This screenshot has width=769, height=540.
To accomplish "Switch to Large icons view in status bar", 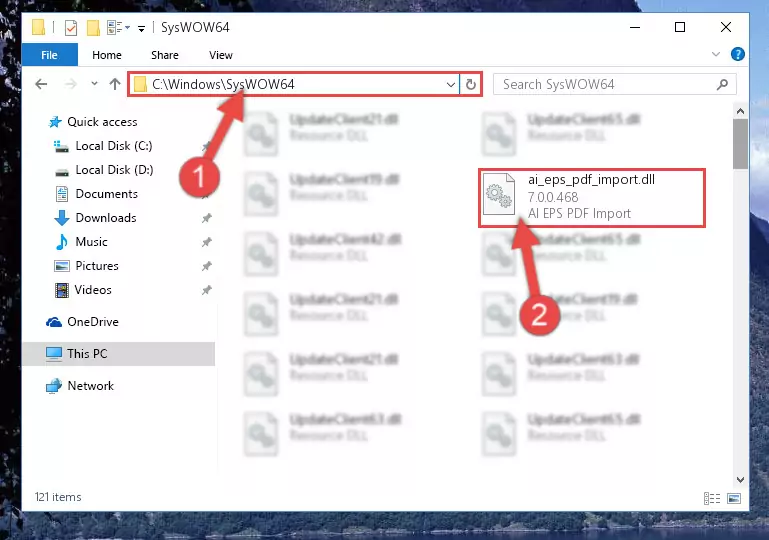I will [734, 498].
